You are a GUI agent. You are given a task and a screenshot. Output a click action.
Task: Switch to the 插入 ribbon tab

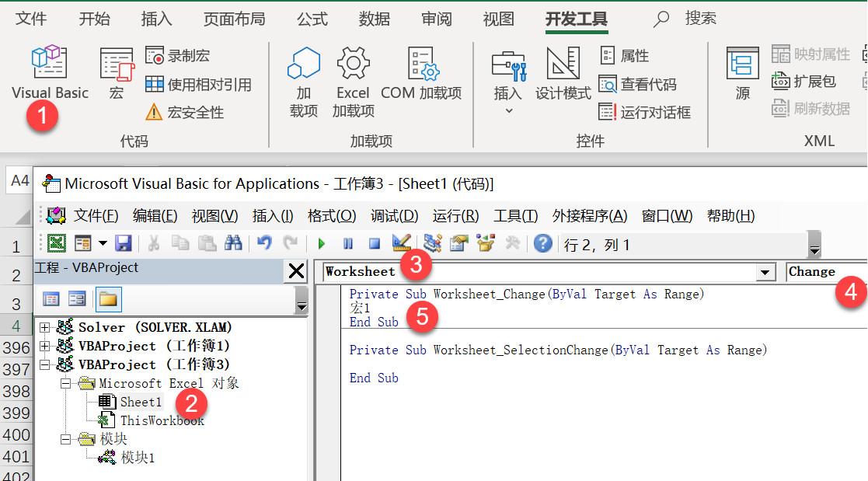click(157, 19)
